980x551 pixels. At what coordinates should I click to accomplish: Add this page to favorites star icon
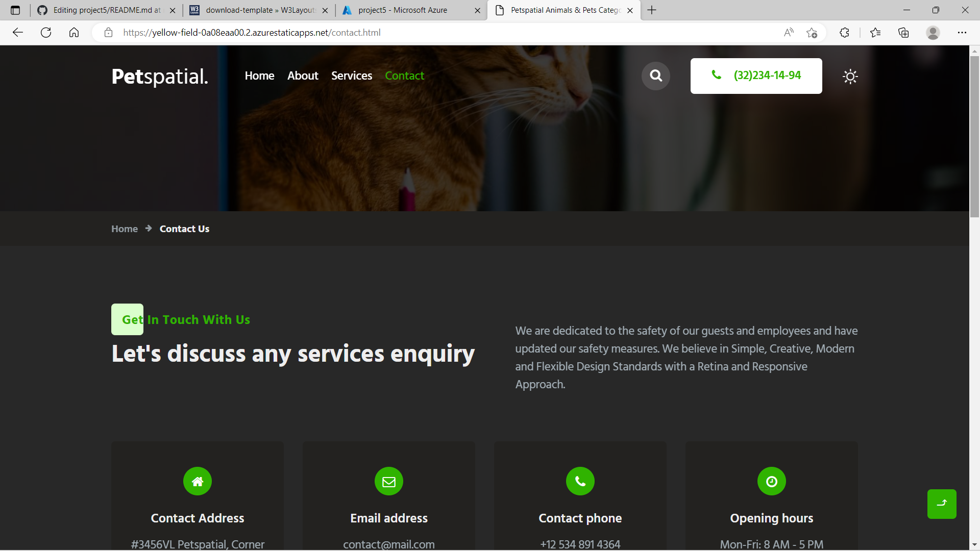coord(812,33)
